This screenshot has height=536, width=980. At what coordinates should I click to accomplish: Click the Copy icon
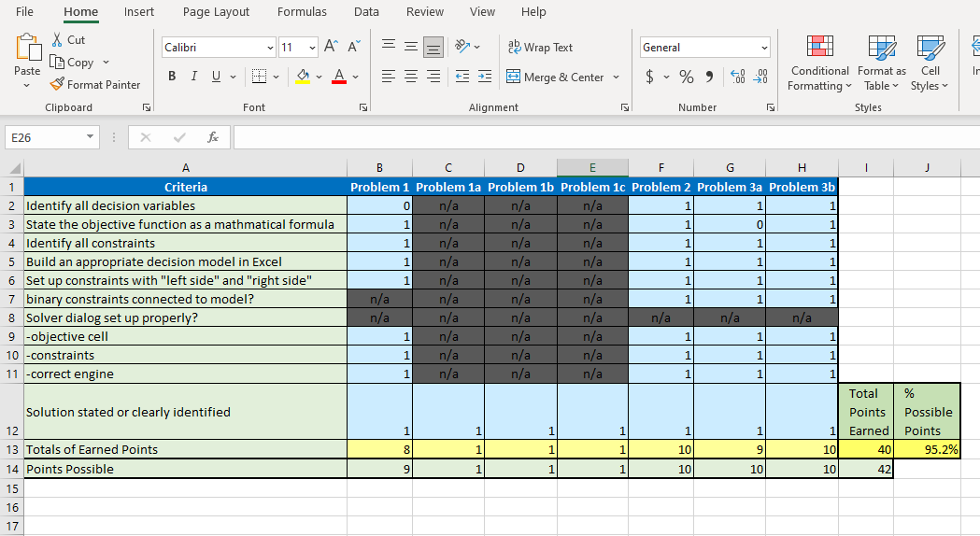[57, 62]
